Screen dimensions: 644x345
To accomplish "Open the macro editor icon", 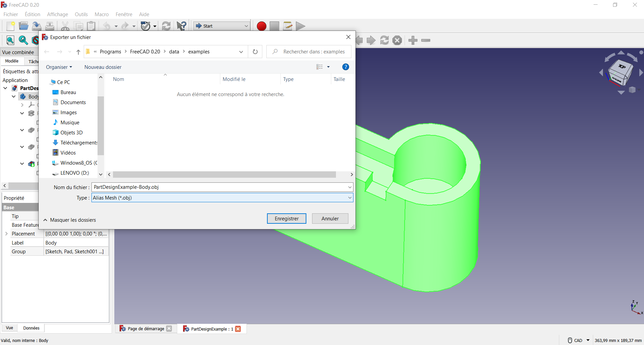I will (x=288, y=26).
